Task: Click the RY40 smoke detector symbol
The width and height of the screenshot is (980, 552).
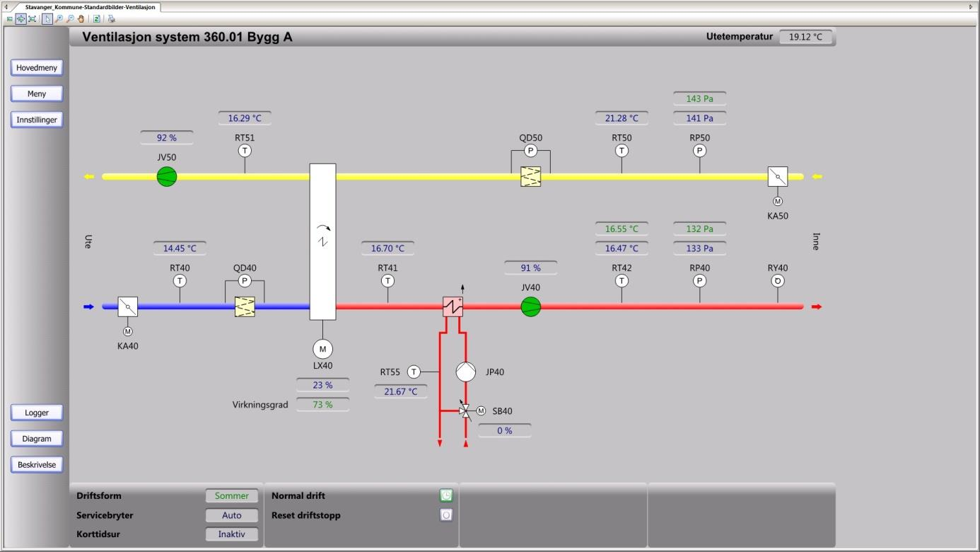Action: point(778,281)
